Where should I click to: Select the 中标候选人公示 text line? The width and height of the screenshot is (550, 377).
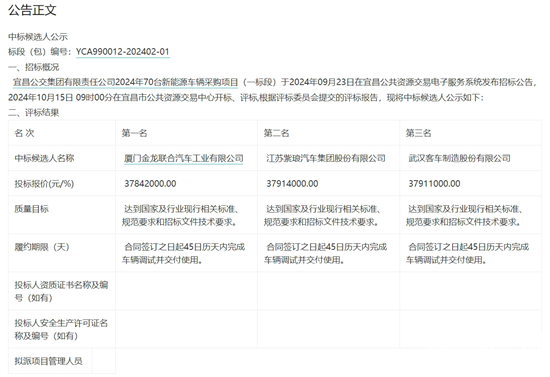pos(38,36)
